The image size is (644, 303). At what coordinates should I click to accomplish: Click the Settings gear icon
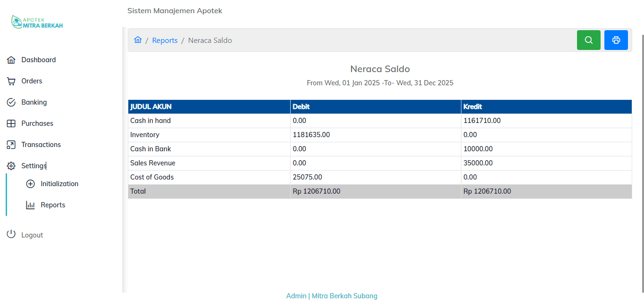(x=11, y=166)
